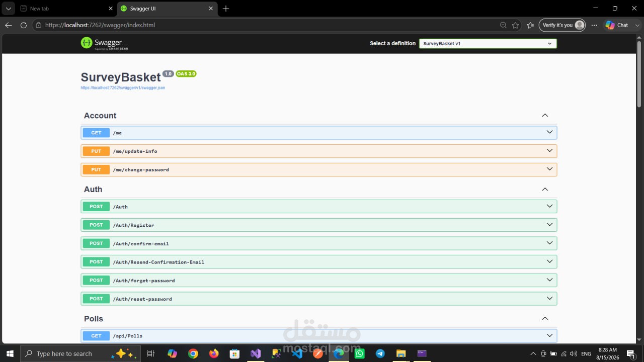Open the swagger.json link under SurveyBasket
The width and height of the screenshot is (644, 362).
coord(123,87)
